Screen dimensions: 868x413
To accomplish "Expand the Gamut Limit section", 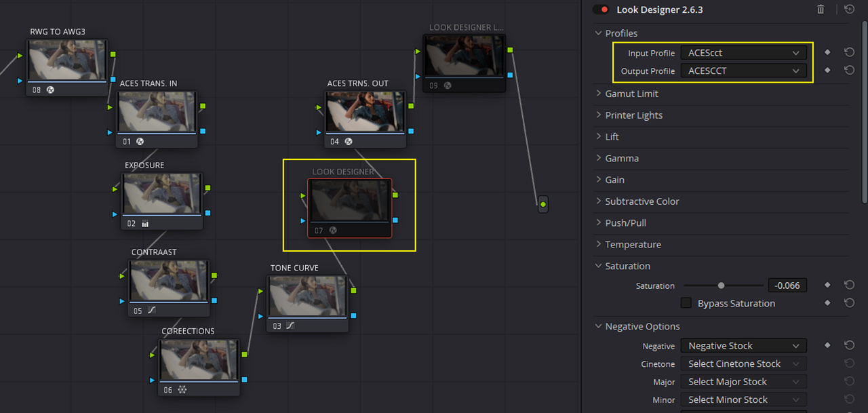I will pos(599,94).
